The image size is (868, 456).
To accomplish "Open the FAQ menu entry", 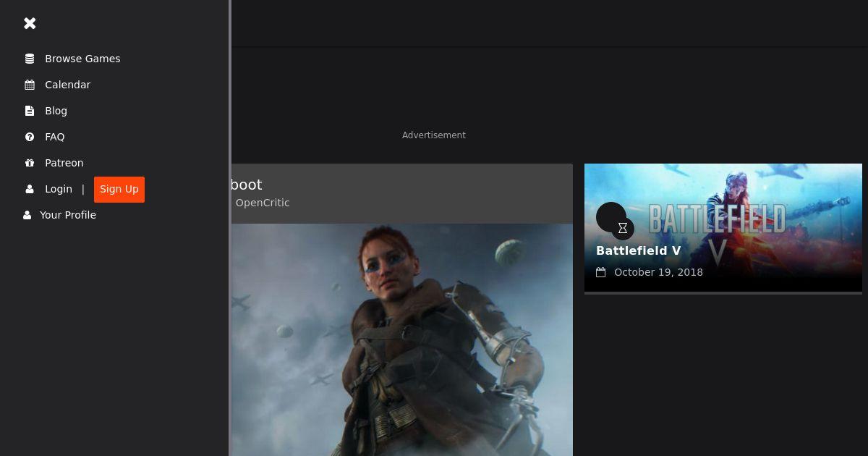I will (55, 137).
